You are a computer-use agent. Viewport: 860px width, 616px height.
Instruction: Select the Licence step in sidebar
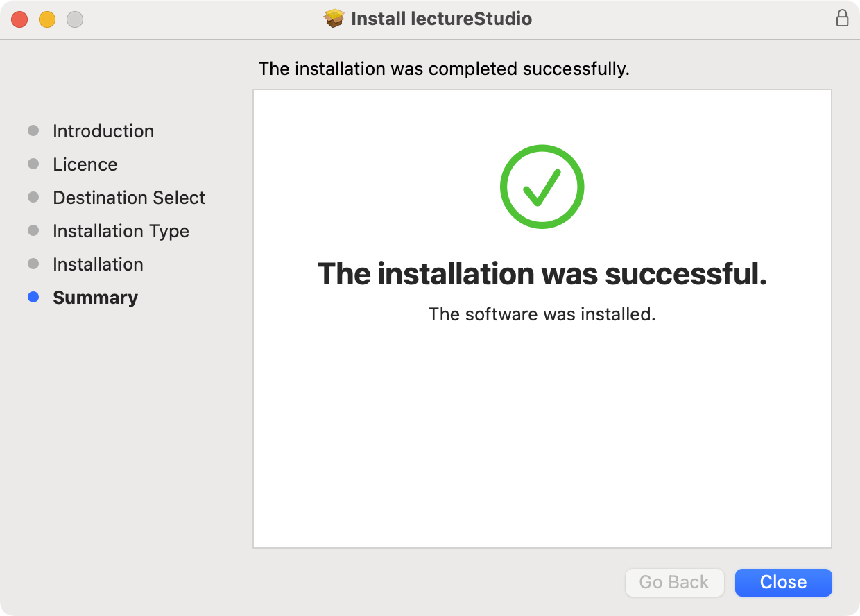pyautogui.click(x=85, y=164)
